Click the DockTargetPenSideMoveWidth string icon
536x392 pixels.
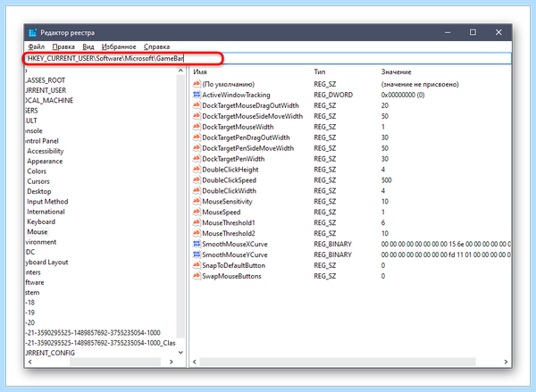click(197, 147)
